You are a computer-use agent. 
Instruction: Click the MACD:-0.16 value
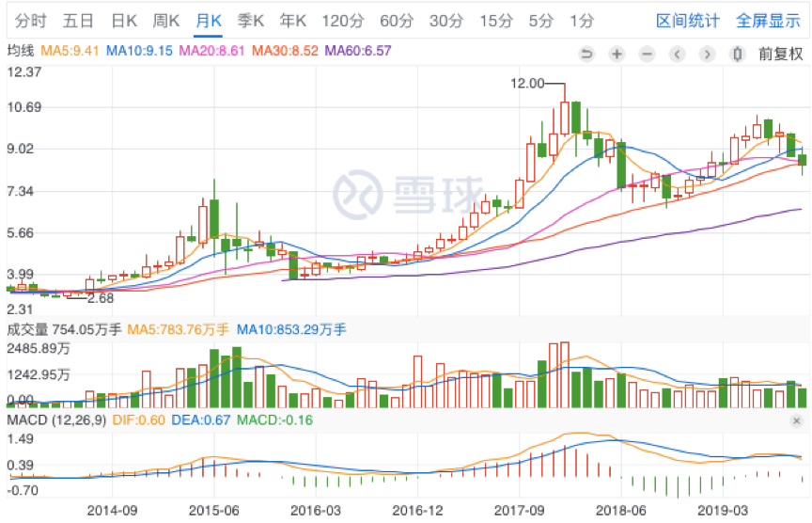(275, 420)
